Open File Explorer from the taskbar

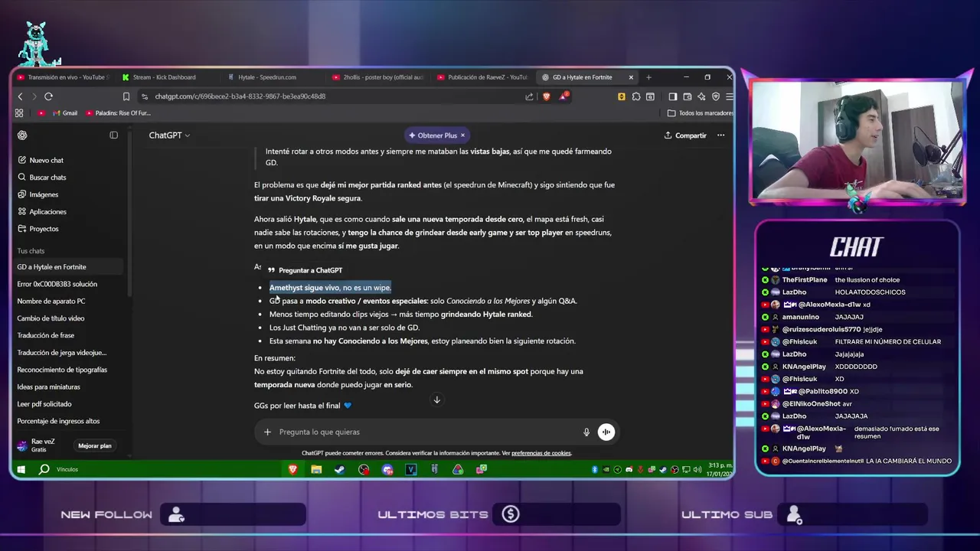316,469
